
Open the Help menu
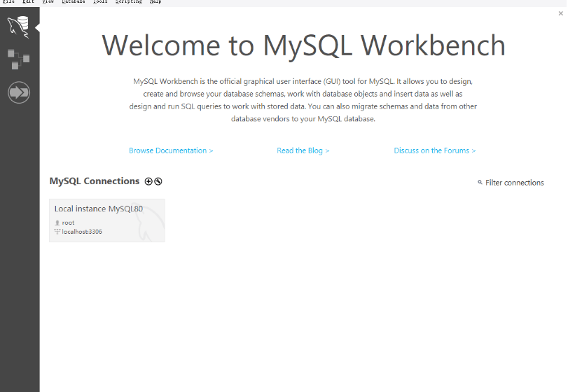click(155, 2)
